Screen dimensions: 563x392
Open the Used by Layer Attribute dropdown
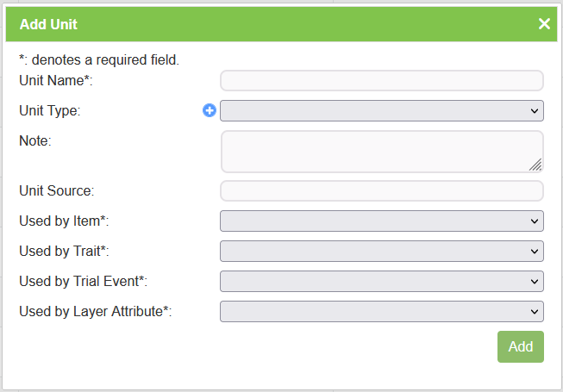coord(382,312)
